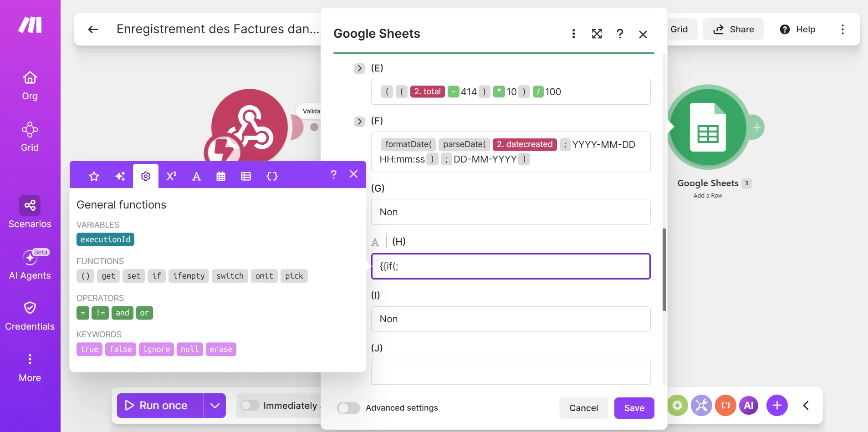Insert the or operator
Screen dimensions: 868x432
(144, 313)
